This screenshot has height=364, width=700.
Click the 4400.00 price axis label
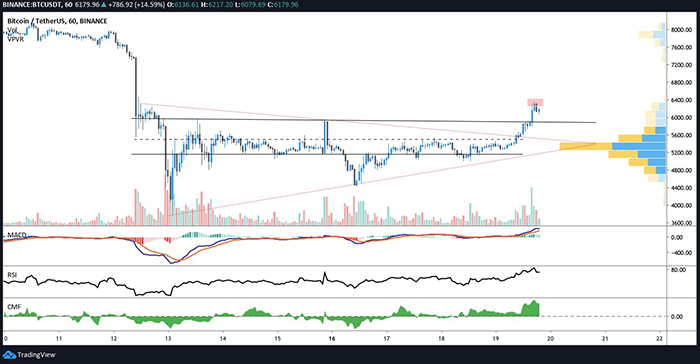(681, 188)
